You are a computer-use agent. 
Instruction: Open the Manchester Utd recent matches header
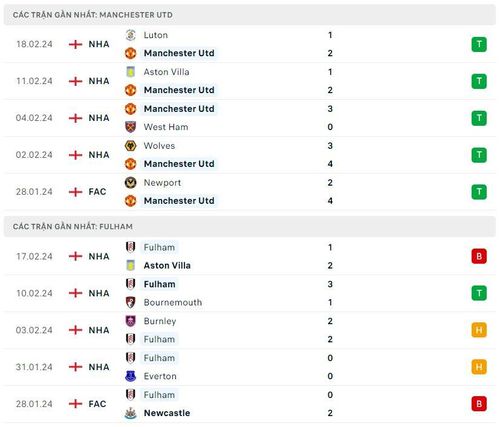(250, 15)
